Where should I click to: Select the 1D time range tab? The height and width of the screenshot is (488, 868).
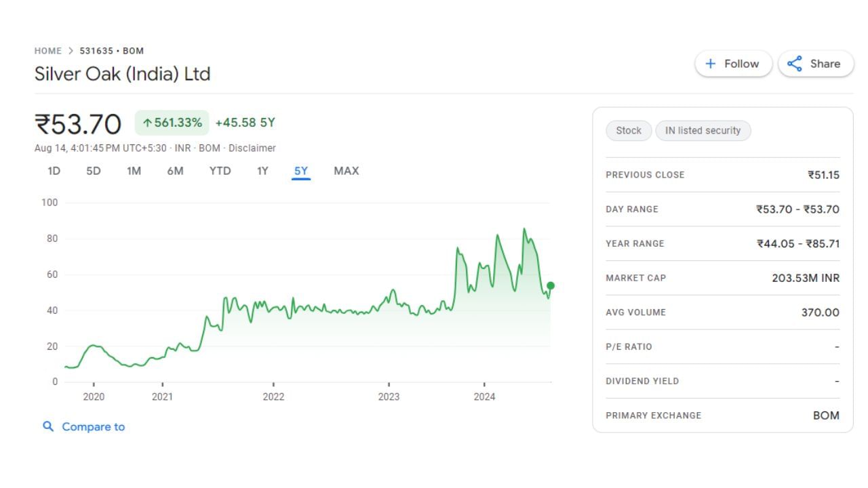(54, 171)
